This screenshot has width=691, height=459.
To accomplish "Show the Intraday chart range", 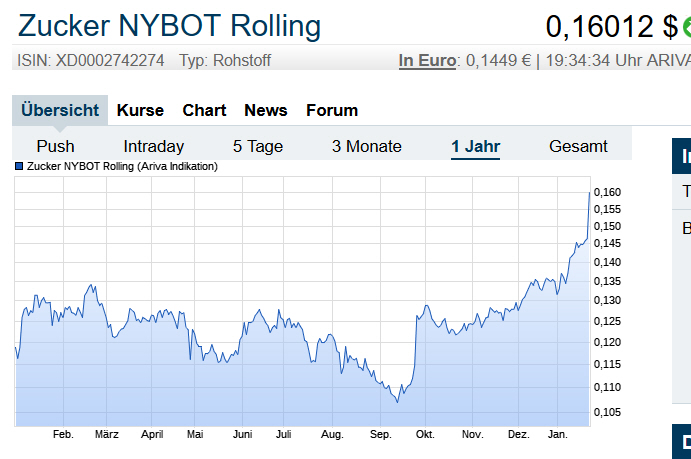I will (153, 146).
